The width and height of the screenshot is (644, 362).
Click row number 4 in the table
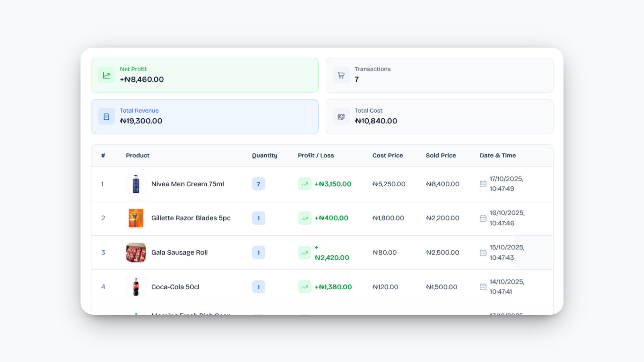[103, 287]
